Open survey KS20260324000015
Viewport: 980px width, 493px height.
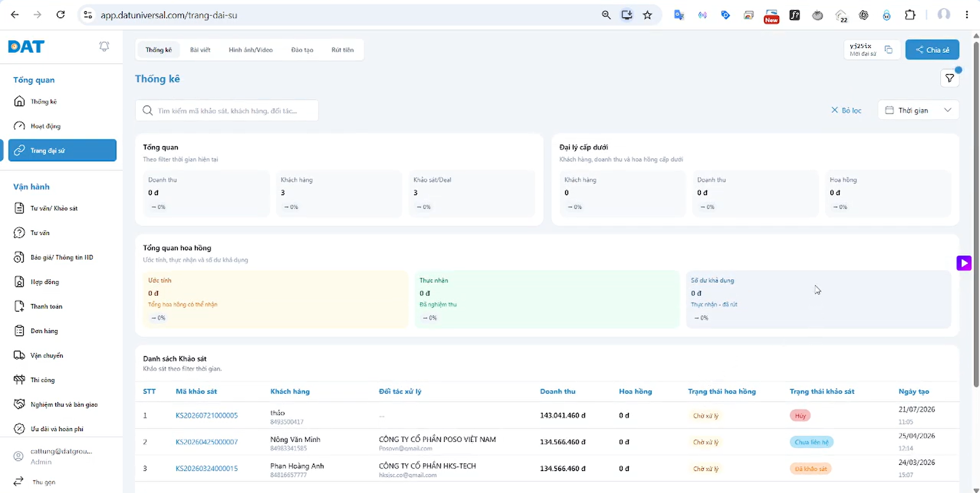pos(207,468)
